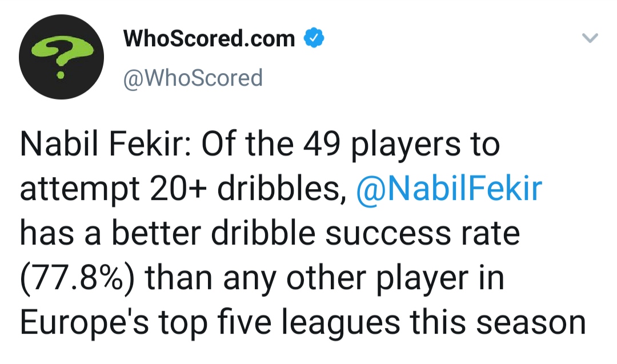Click the "dribble success rate" phrase
617x364 pixels.
pos(366,233)
